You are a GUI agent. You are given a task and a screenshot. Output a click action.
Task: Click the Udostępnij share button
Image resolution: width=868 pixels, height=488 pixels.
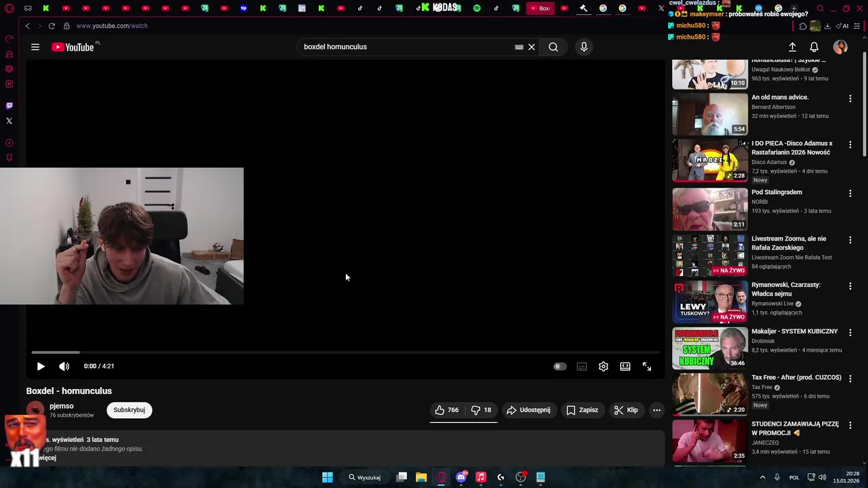click(x=529, y=410)
